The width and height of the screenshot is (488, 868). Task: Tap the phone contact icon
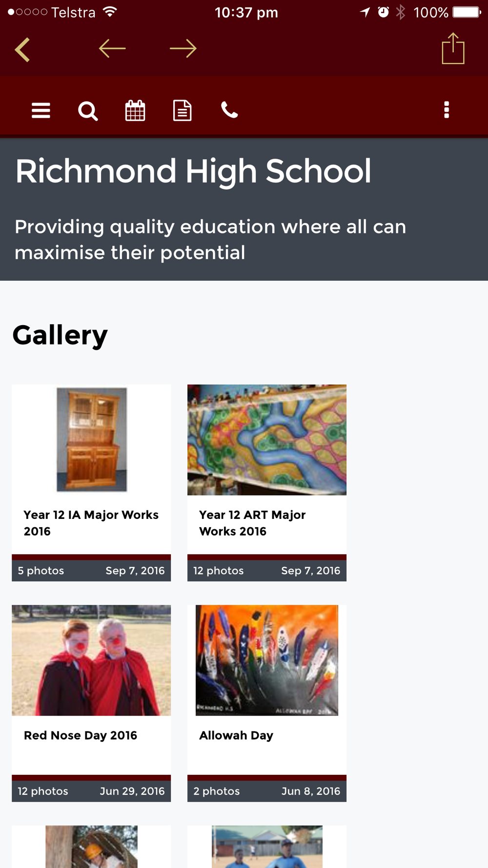pyautogui.click(x=229, y=111)
